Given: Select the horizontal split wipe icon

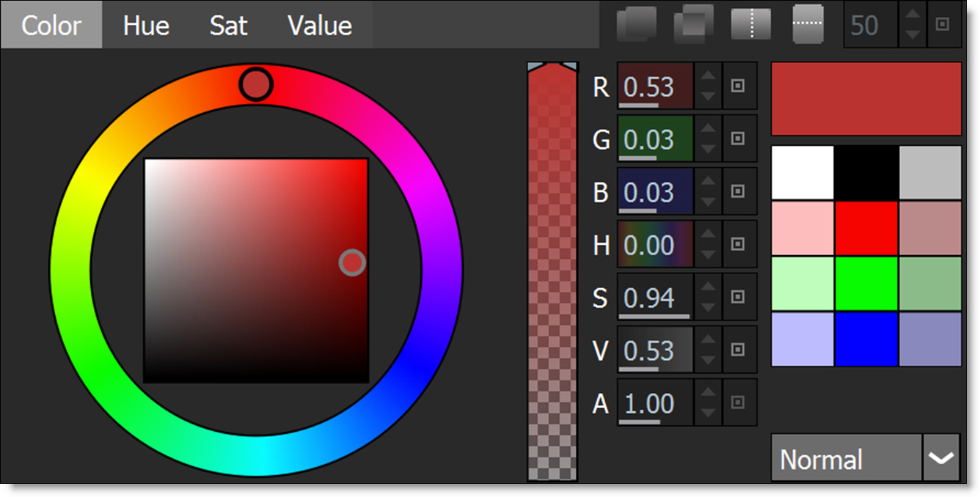Looking at the screenshot, I should tap(808, 24).
